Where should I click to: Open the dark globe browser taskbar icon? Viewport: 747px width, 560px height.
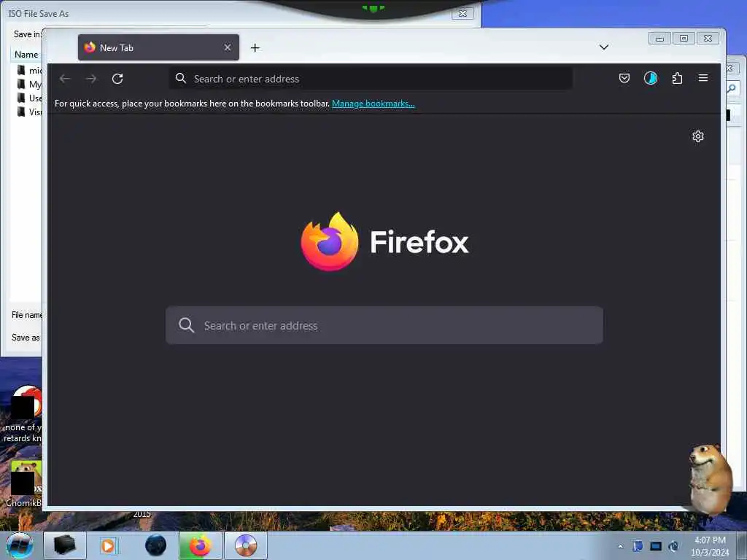[155, 545]
